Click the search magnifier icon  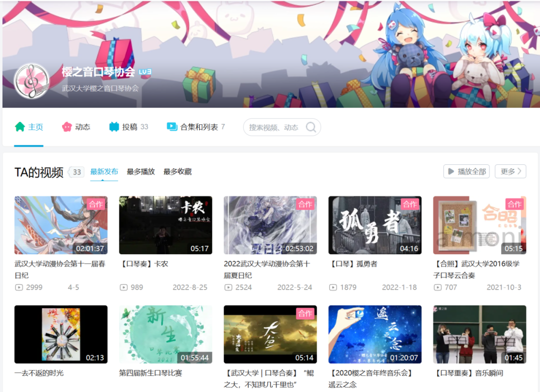tap(311, 127)
